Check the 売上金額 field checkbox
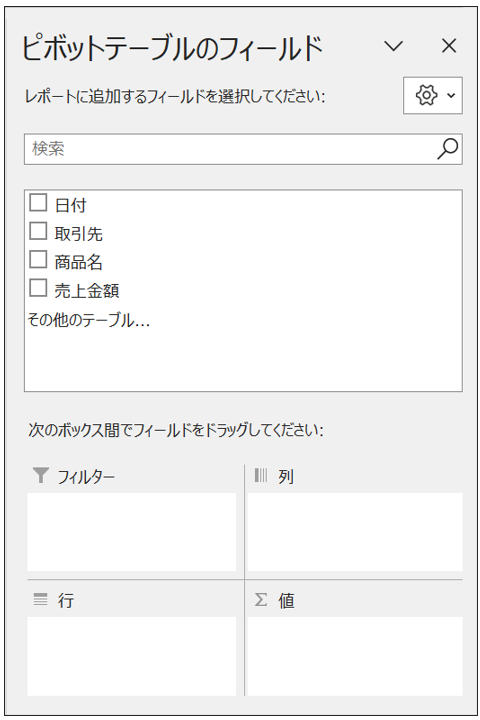The image size is (480, 720). tap(38, 287)
